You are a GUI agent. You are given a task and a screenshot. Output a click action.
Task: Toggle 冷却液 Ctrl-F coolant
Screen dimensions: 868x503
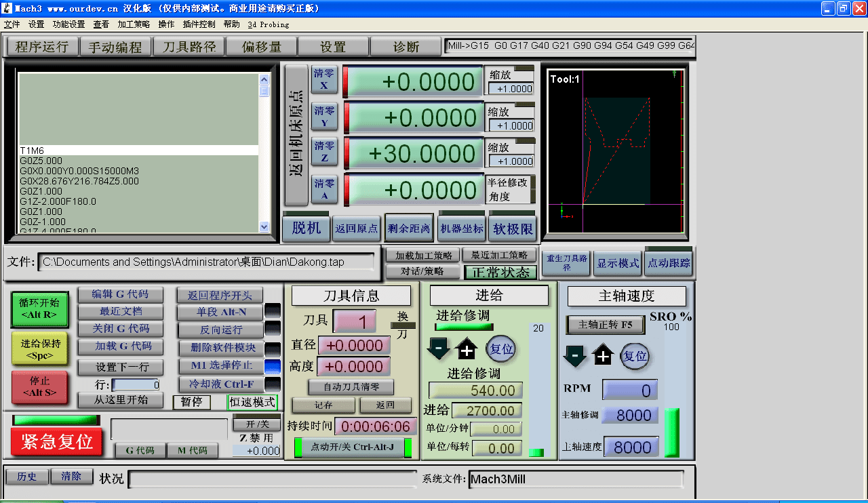pyautogui.click(x=221, y=384)
